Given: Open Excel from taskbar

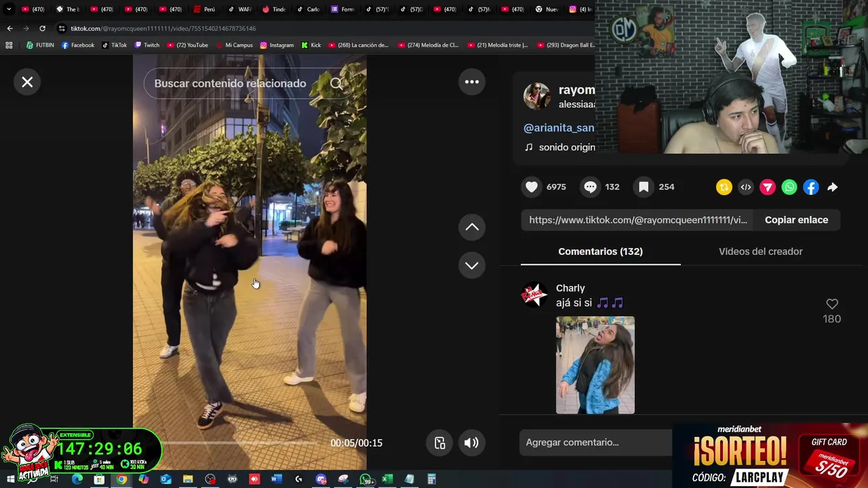Looking at the screenshot, I should pos(387,479).
